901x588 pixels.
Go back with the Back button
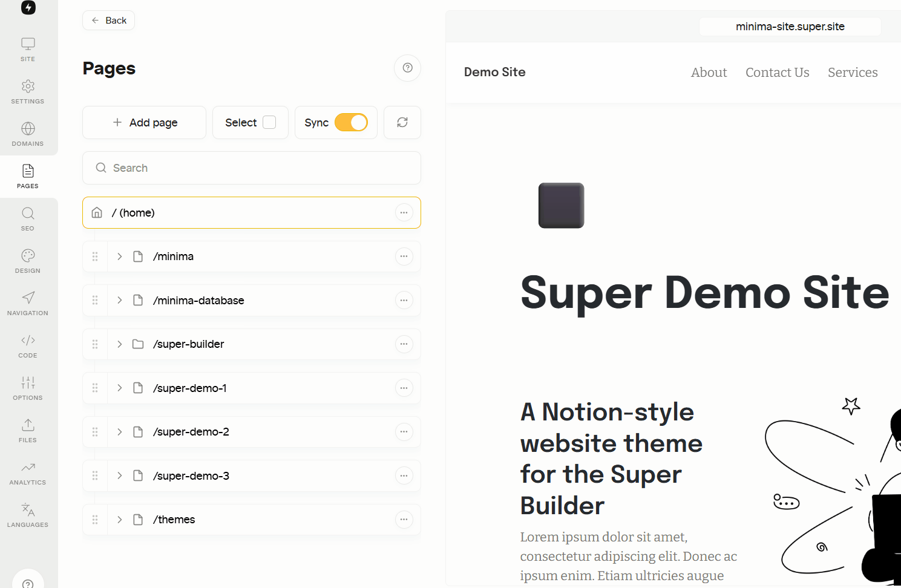109,21
